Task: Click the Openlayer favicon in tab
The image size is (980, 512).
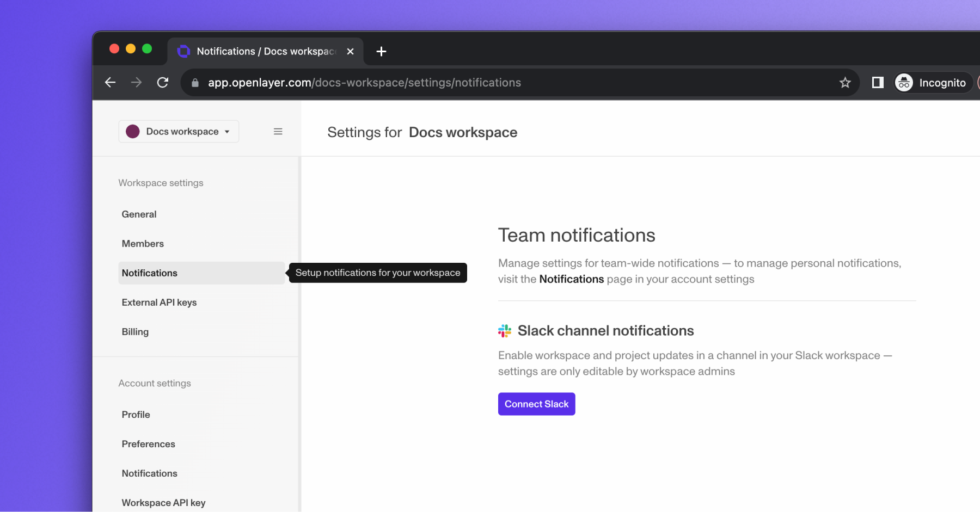Action: [184, 51]
